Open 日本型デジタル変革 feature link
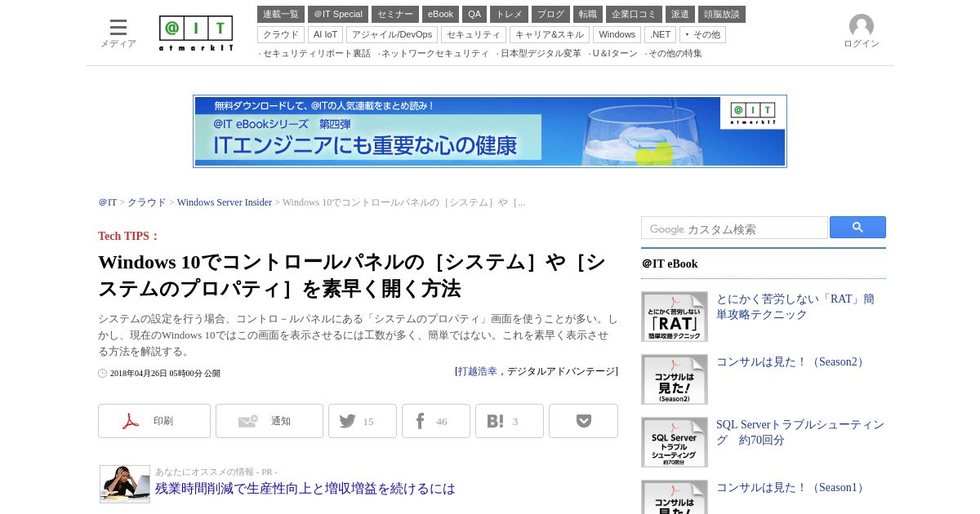The height and width of the screenshot is (514, 980). (x=541, y=53)
